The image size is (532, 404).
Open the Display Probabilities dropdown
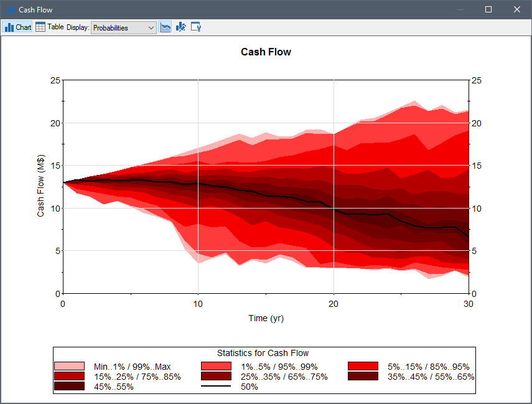pos(124,28)
